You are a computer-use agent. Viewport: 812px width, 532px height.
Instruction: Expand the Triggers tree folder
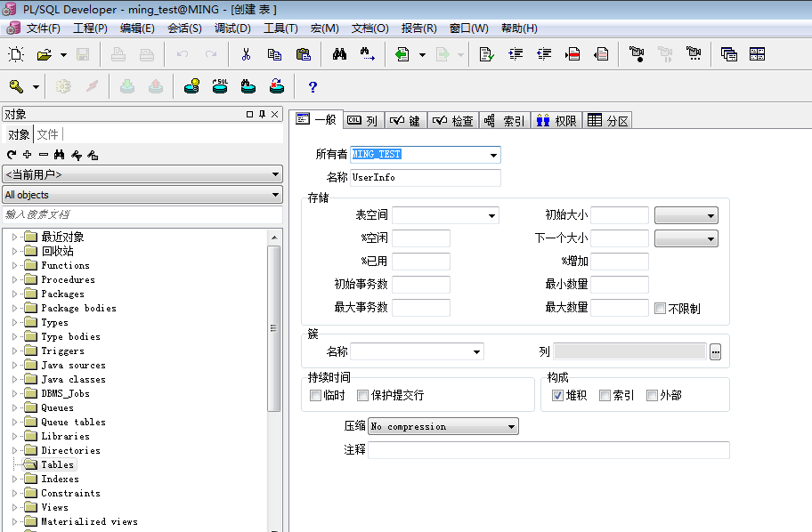pos(14,351)
